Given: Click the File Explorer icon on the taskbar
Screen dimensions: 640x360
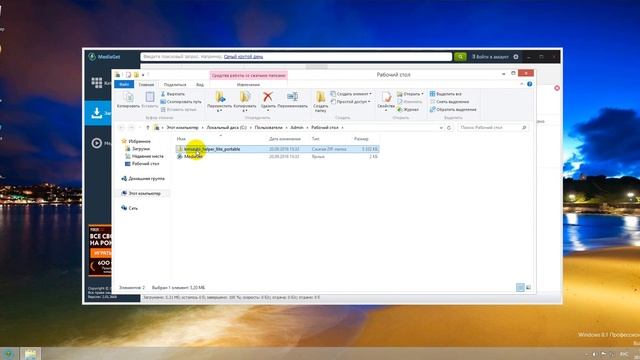Looking at the screenshot, I should pos(30,354).
